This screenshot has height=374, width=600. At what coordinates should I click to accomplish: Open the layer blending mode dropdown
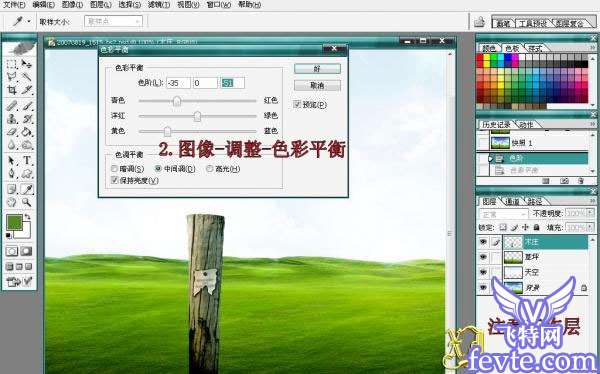(504, 214)
